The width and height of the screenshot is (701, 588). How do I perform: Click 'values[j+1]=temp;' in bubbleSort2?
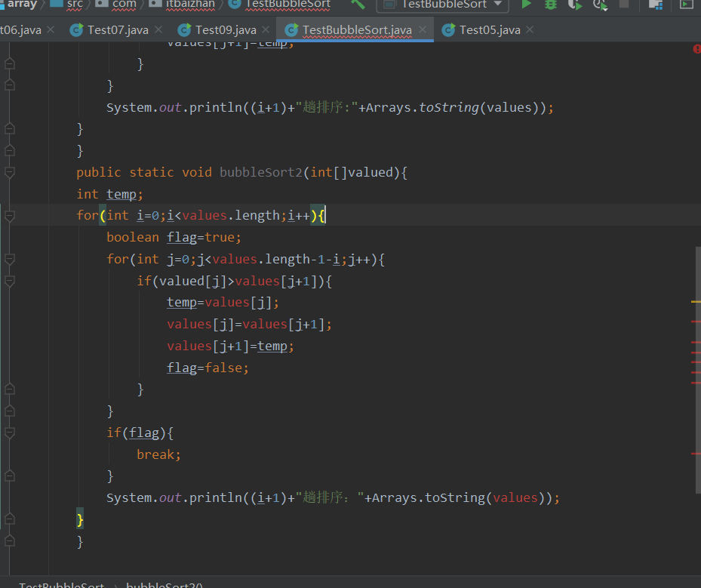pyautogui.click(x=230, y=346)
